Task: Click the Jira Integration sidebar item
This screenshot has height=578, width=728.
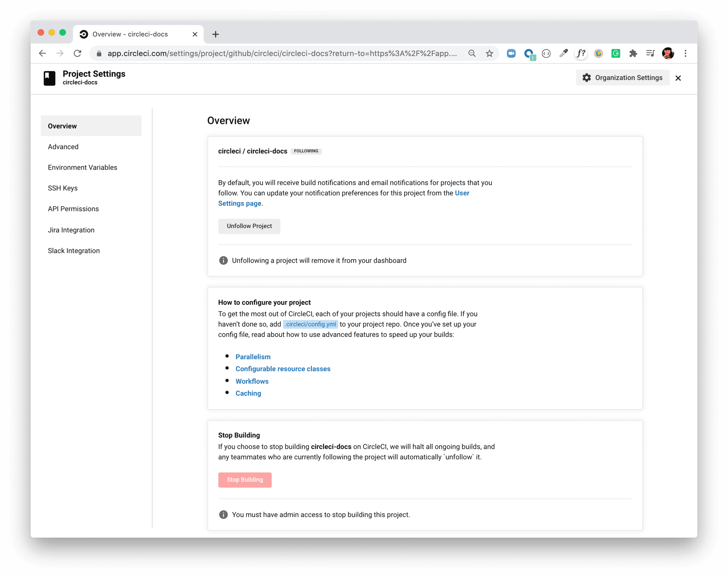Action: point(71,230)
